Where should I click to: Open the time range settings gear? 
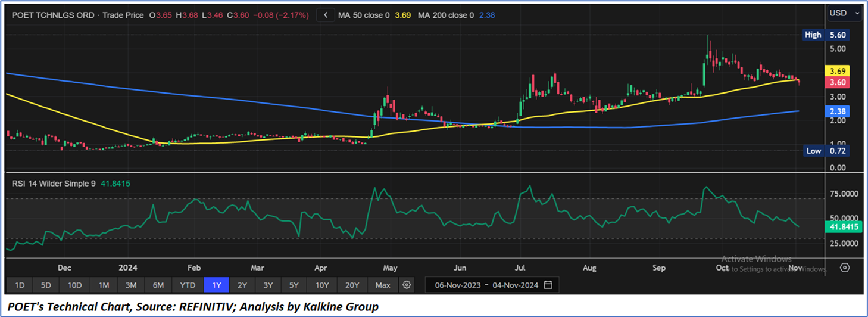click(x=407, y=285)
